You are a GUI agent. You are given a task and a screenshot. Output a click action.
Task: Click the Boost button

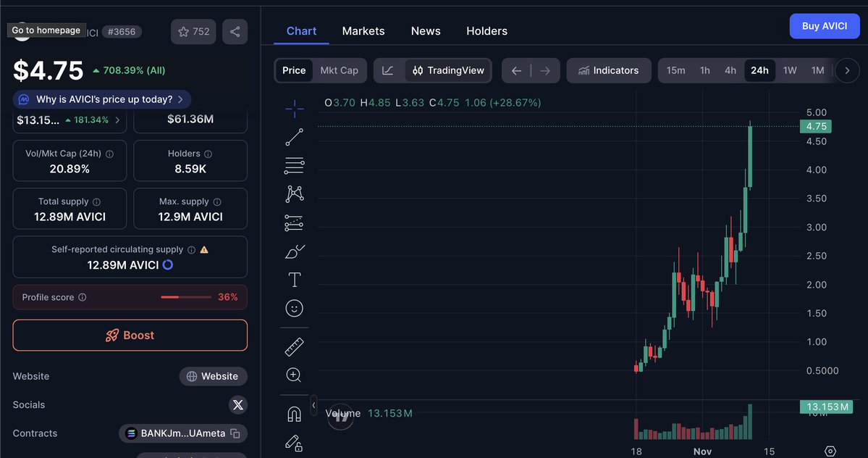(x=130, y=335)
